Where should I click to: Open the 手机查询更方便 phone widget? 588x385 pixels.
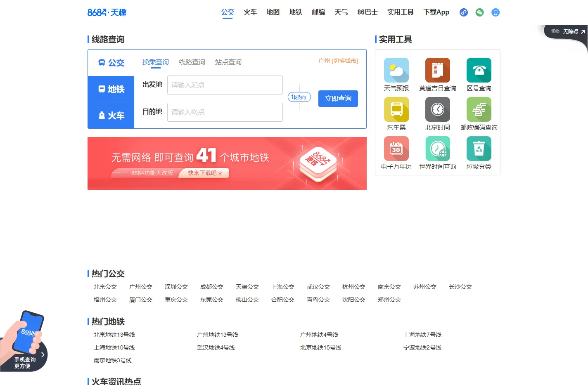coord(24,342)
